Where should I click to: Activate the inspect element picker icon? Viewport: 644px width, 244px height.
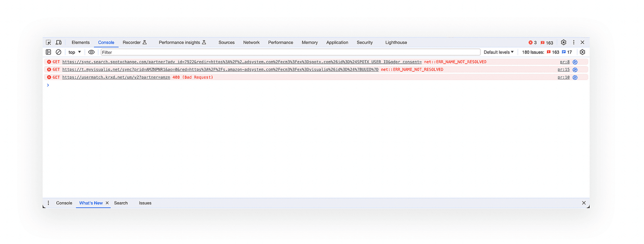48,42
